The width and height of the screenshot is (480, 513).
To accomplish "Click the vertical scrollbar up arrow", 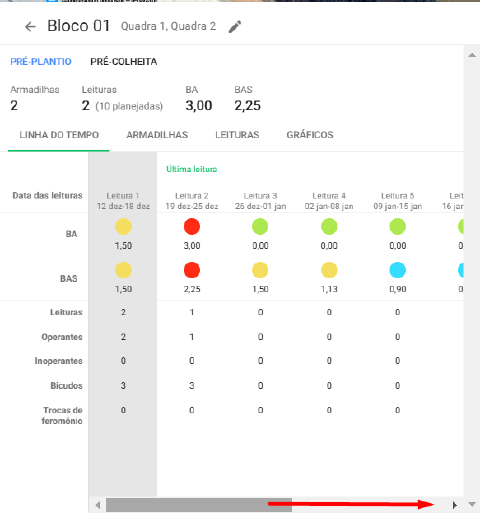I will coord(472,55).
